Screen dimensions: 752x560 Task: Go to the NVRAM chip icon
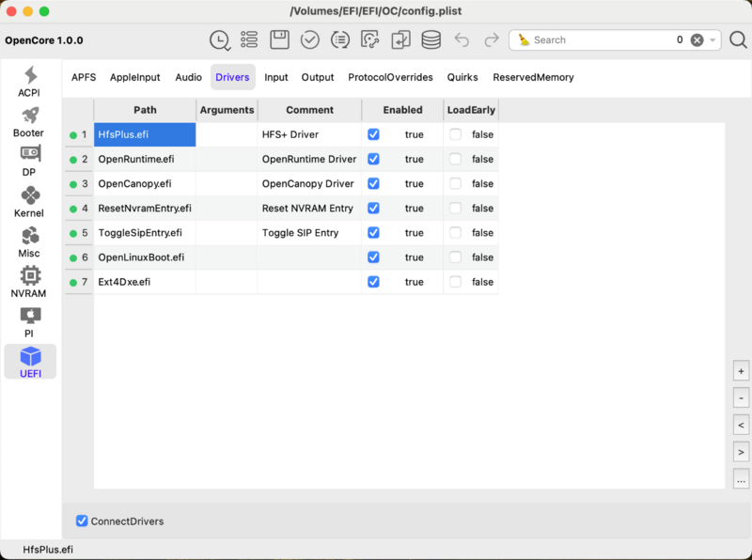pyautogui.click(x=29, y=281)
